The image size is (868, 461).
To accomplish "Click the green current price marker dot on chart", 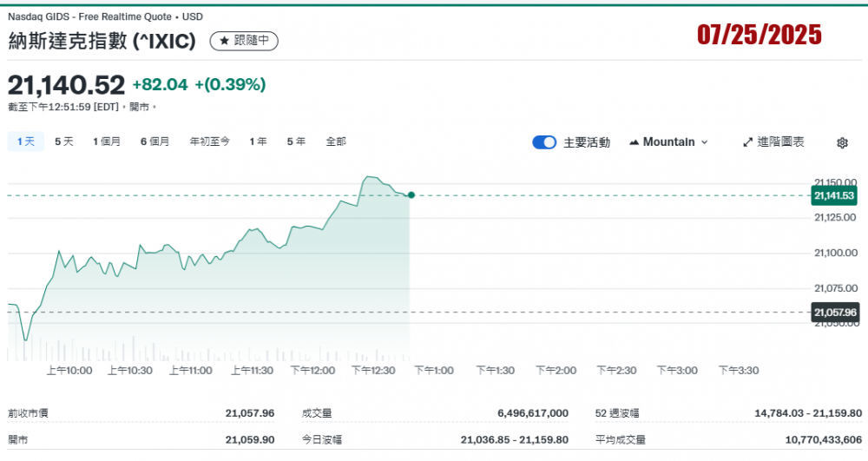I will pos(411,195).
